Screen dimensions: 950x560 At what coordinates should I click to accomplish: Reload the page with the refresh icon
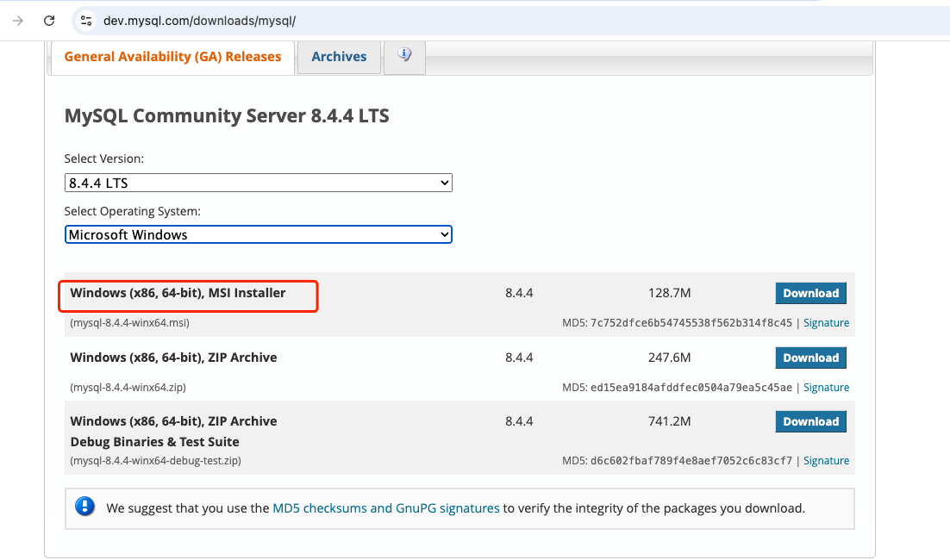tap(49, 21)
